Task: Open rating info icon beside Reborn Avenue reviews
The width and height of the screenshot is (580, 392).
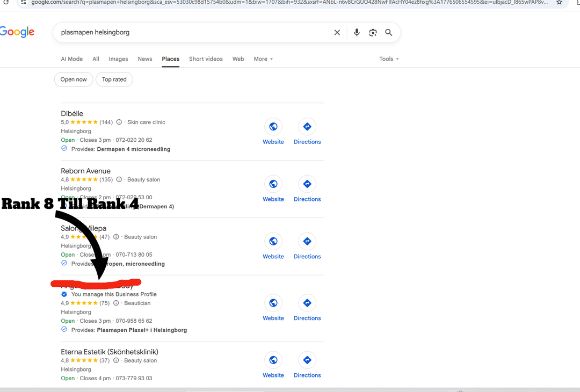Action: pos(119,179)
